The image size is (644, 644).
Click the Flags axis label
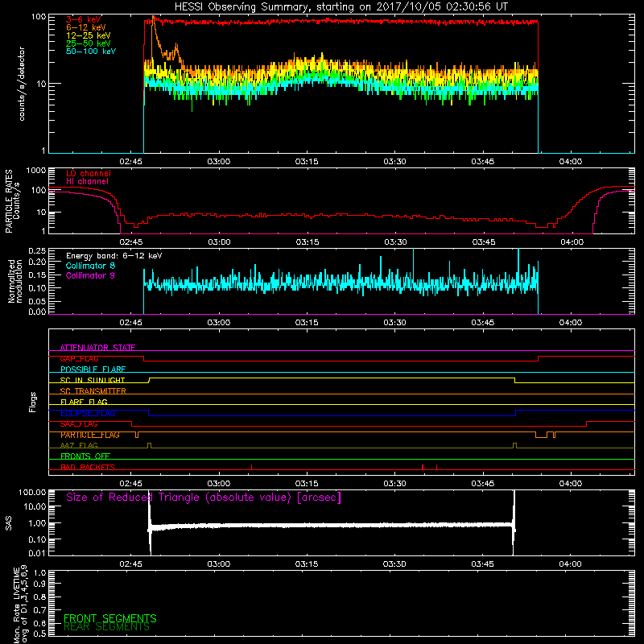coord(33,402)
